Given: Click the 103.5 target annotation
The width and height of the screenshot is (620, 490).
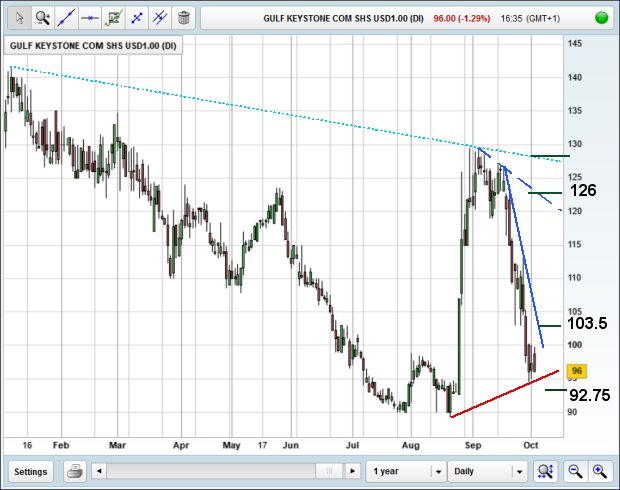Looking at the screenshot, I should click(587, 324).
